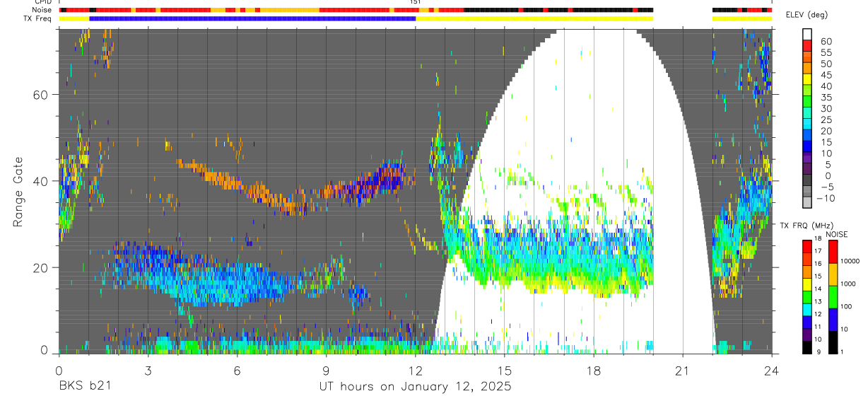Click the white top segment of ELEV color bar

[x=807, y=34]
